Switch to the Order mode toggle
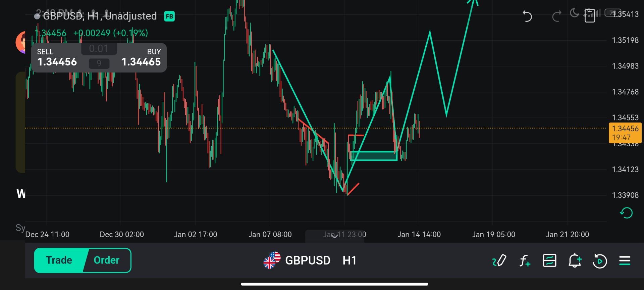This screenshot has width=644, height=290. pos(107,260)
